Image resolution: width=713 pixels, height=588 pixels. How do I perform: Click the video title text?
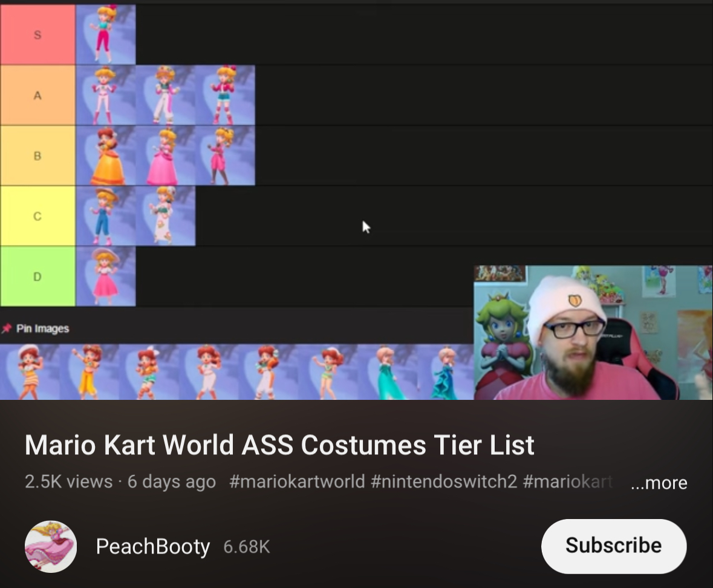pos(279,444)
